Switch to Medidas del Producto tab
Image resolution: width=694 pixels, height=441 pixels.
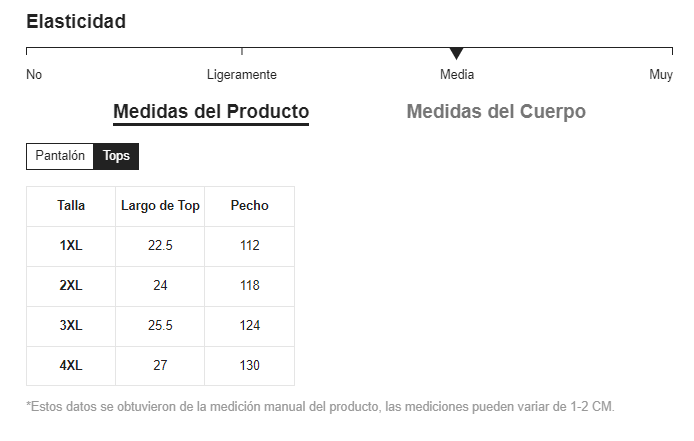[x=211, y=112]
